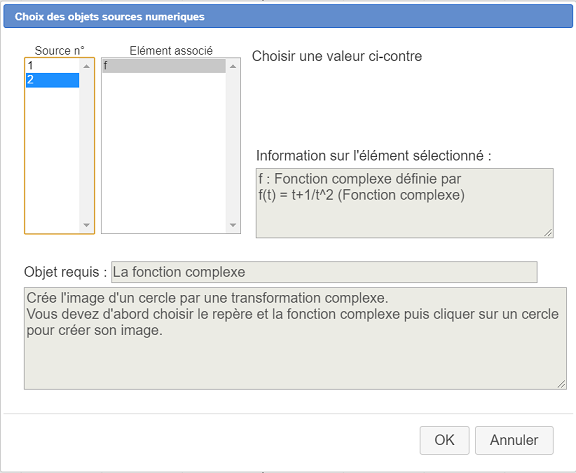
Task: Click the Objet requis text field
Action: pyautogui.click(x=324, y=272)
